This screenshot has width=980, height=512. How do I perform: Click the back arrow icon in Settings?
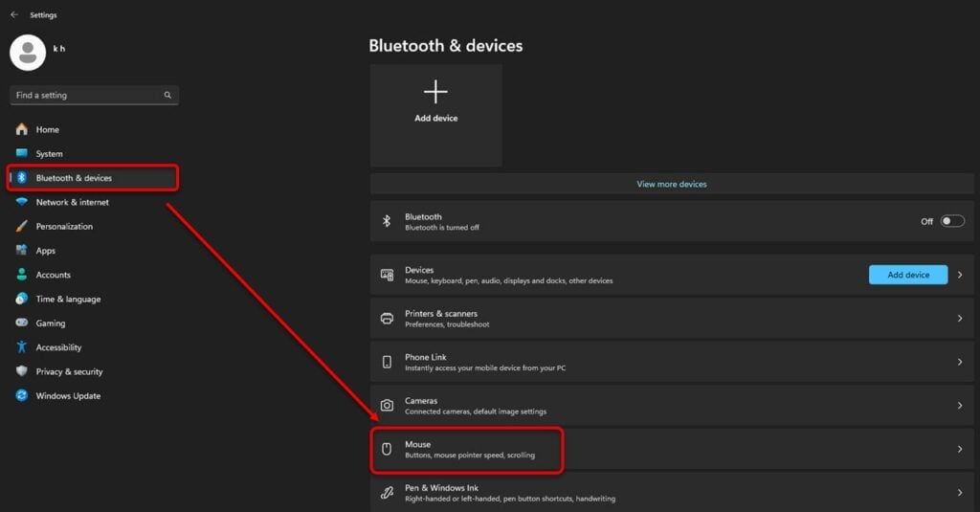(14, 14)
